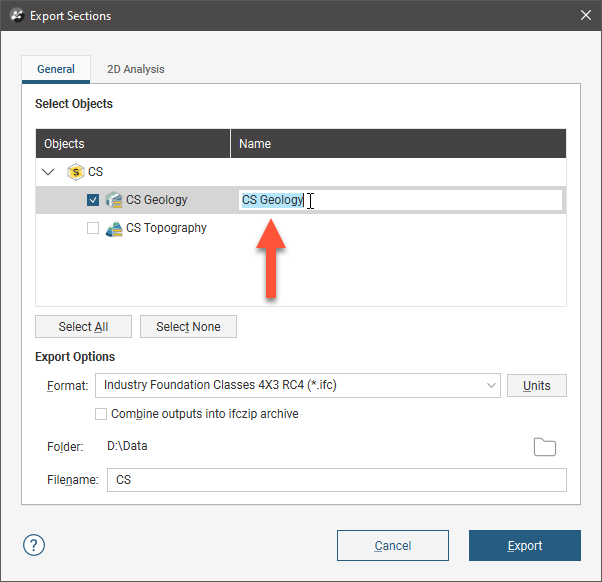Viewport: 602px width, 582px height.
Task: Select the General tab
Action: click(56, 69)
